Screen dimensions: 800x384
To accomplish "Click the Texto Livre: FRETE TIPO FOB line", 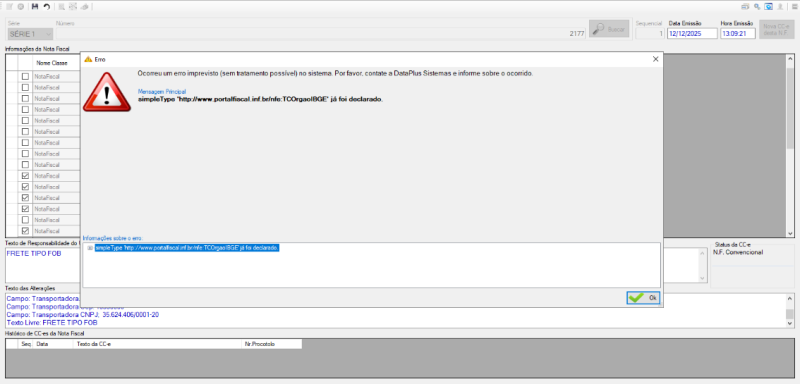I will tap(52, 323).
